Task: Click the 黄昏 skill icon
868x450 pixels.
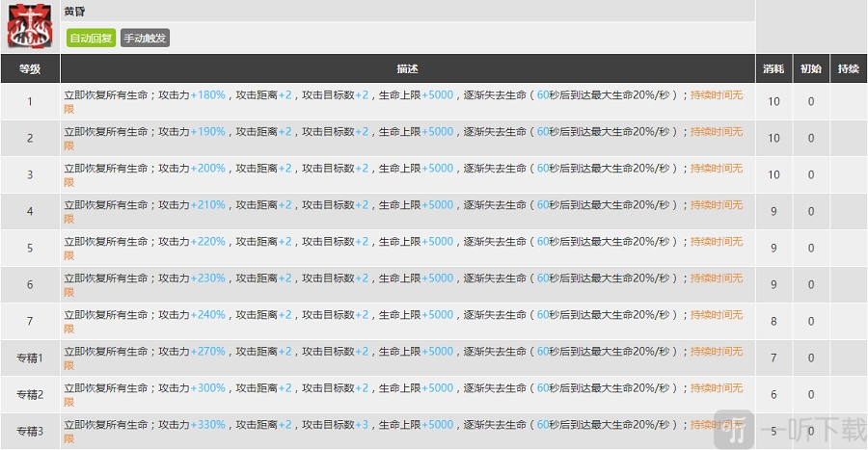Action: pyautogui.click(x=30, y=26)
